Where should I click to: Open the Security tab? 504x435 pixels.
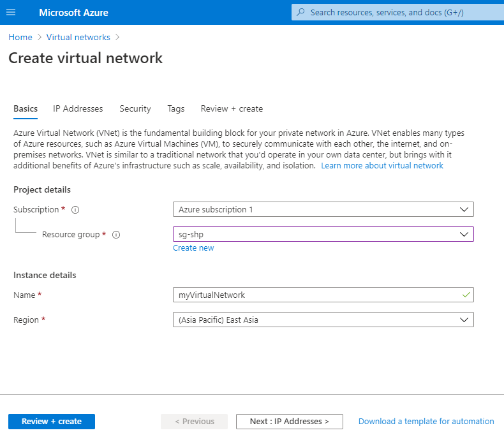coord(135,109)
